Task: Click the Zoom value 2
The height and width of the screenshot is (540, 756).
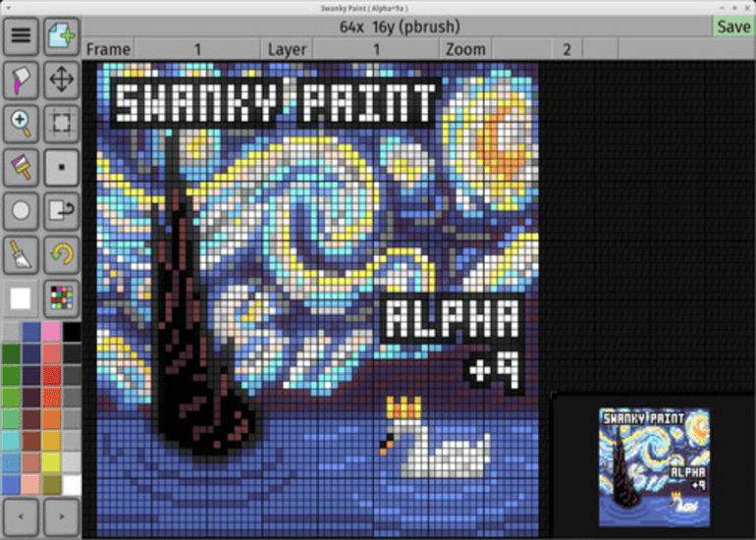Action: click(x=567, y=49)
